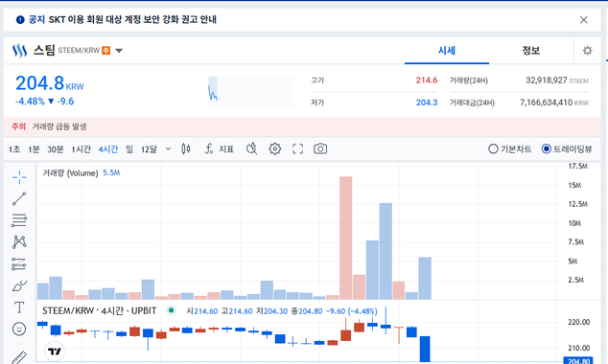The image size is (608, 364).
Task: Click the 32,918,927 volume value
Action: (x=547, y=80)
